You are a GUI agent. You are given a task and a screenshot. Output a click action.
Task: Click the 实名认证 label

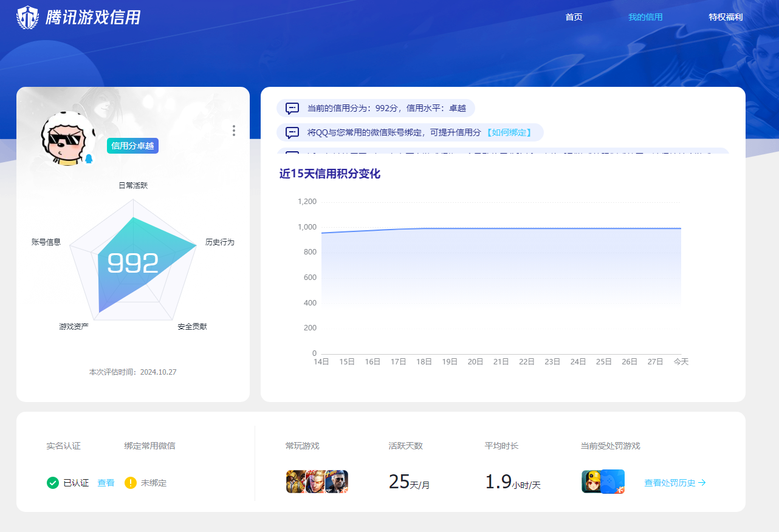pyautogui.click(x=63, y=446)
